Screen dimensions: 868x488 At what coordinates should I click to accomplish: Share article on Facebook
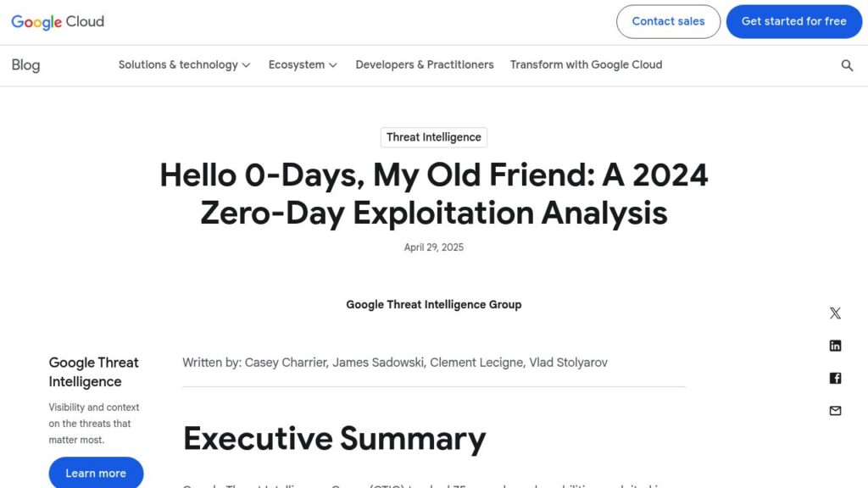[835, 378]
